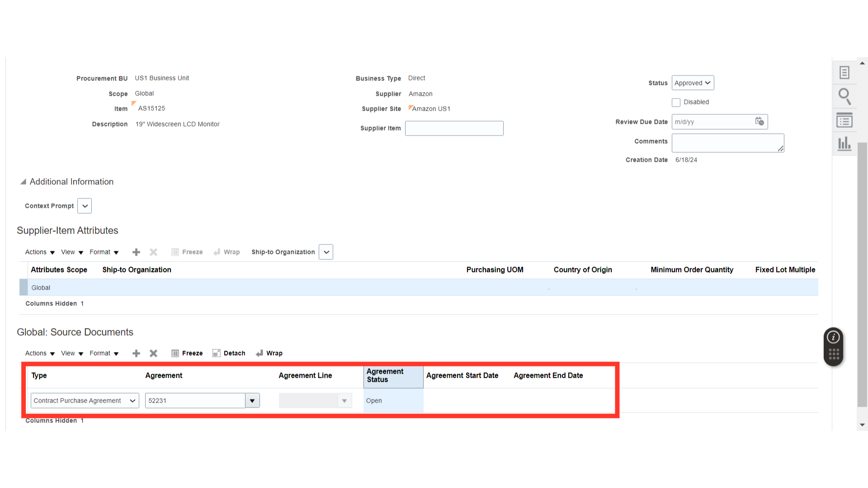
Task: Open the bar chart analytics icon
Action: [844, 145]
